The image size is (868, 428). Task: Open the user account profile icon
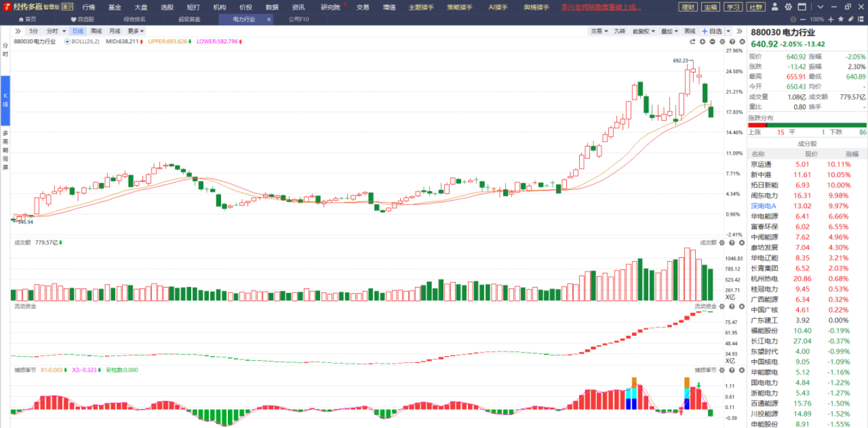click(775, 7)
